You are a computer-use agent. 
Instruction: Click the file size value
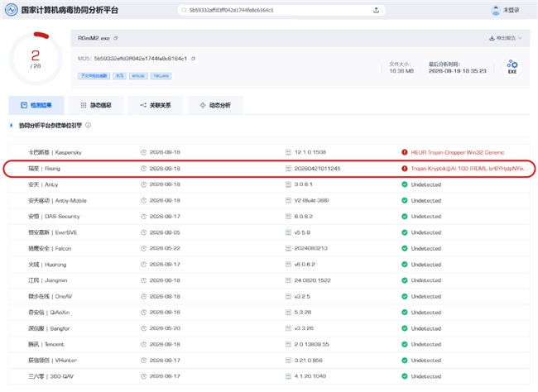pyautogui.click(x=401, y=71)
